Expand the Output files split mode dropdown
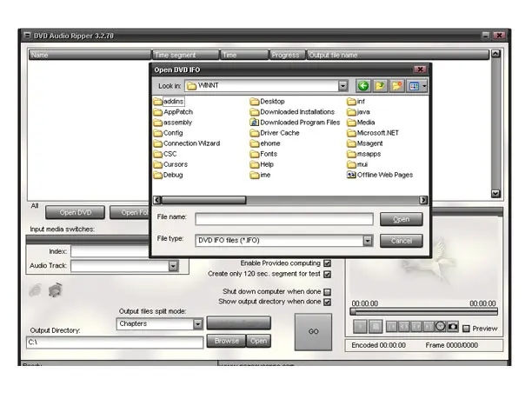 (x=197, y=323)
